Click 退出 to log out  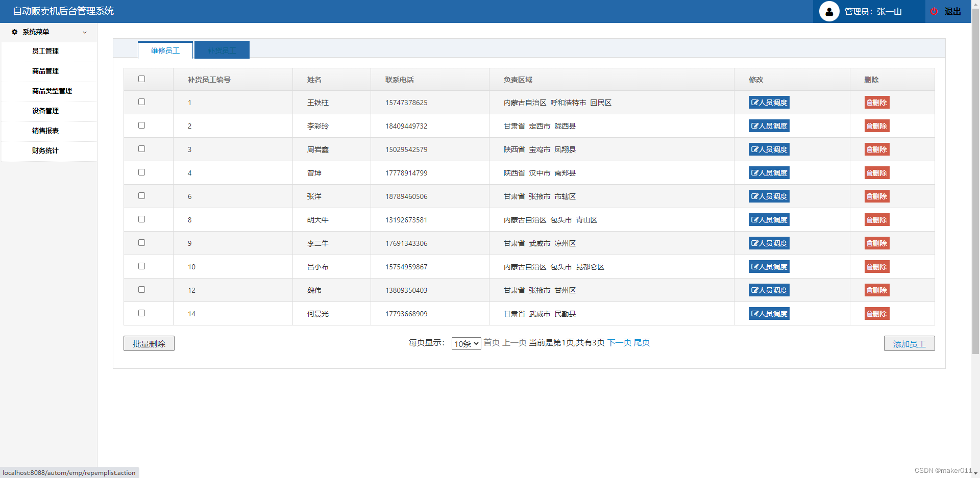tap(952, 11)
